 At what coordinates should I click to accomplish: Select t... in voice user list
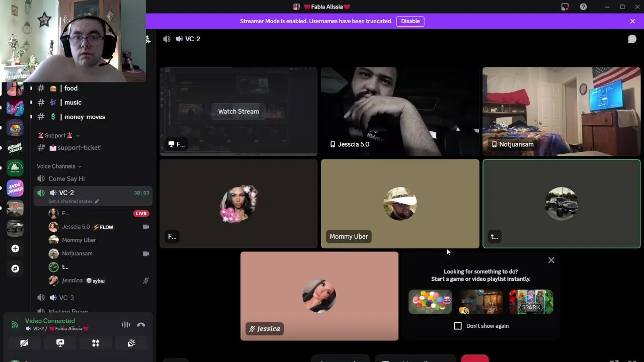coord(98,267)
